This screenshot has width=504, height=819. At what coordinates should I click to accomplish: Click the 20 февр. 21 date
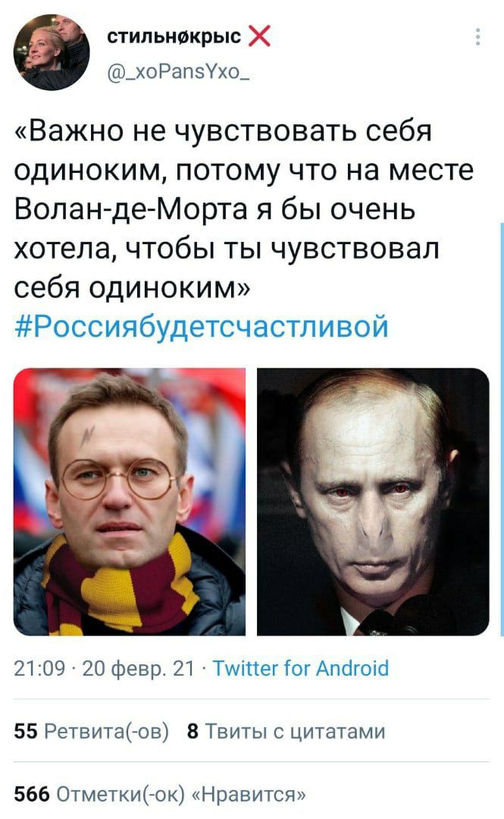click(x=138, y=669)
